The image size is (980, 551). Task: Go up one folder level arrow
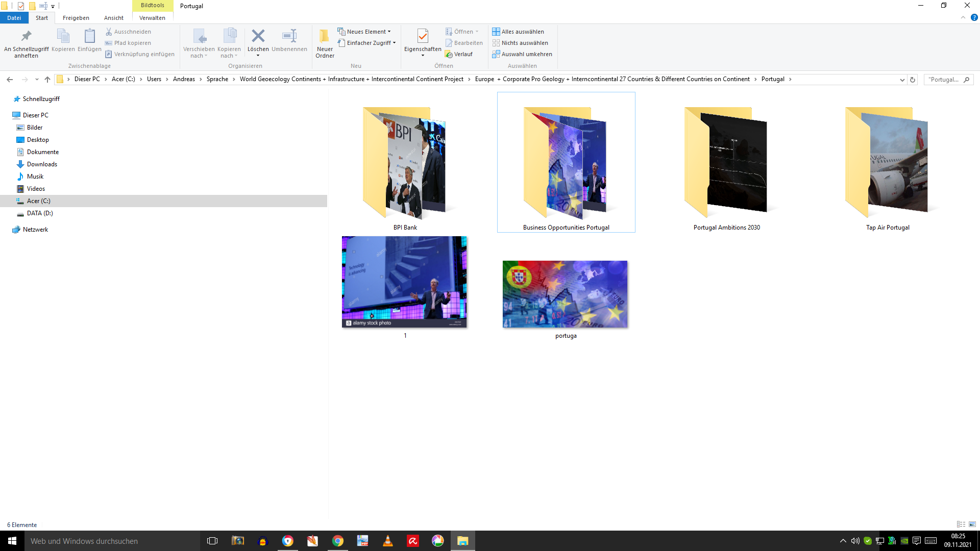tap(47, 80)
